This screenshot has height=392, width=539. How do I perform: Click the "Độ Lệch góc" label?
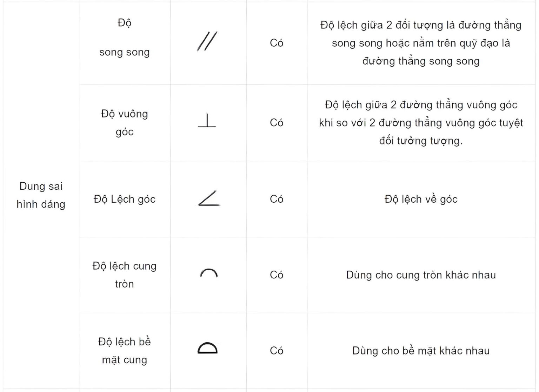(x=124, y=199)
